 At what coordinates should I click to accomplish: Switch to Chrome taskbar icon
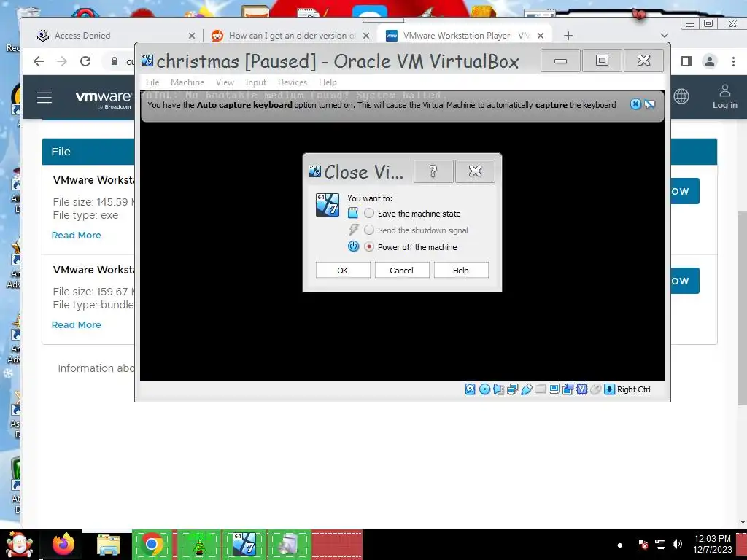(x=152, y=544)
